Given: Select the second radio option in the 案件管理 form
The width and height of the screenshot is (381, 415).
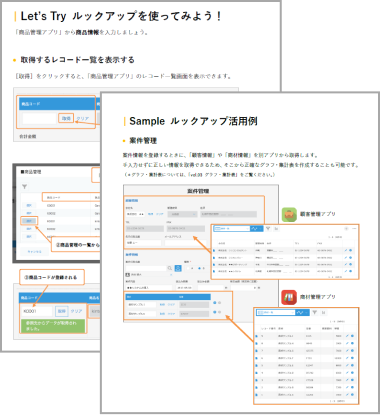Looking at the screenshot, I should (199, 268).
